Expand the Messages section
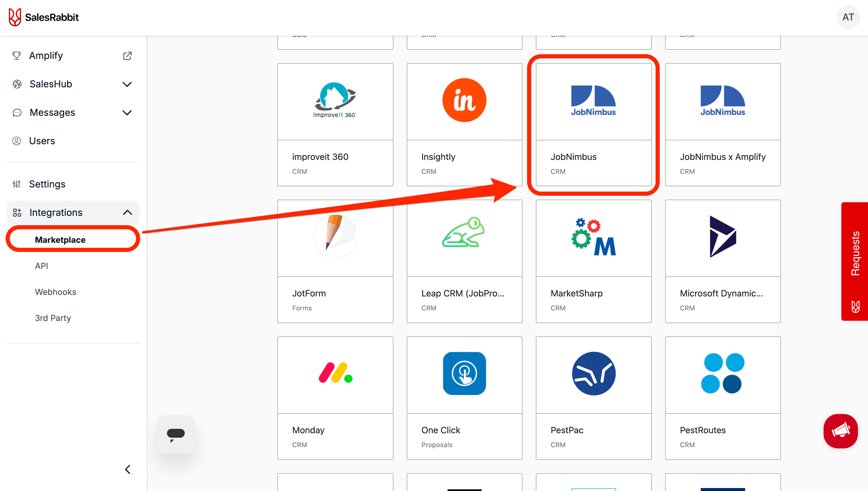The image size is (868, 491). click(x=127, y=112)
